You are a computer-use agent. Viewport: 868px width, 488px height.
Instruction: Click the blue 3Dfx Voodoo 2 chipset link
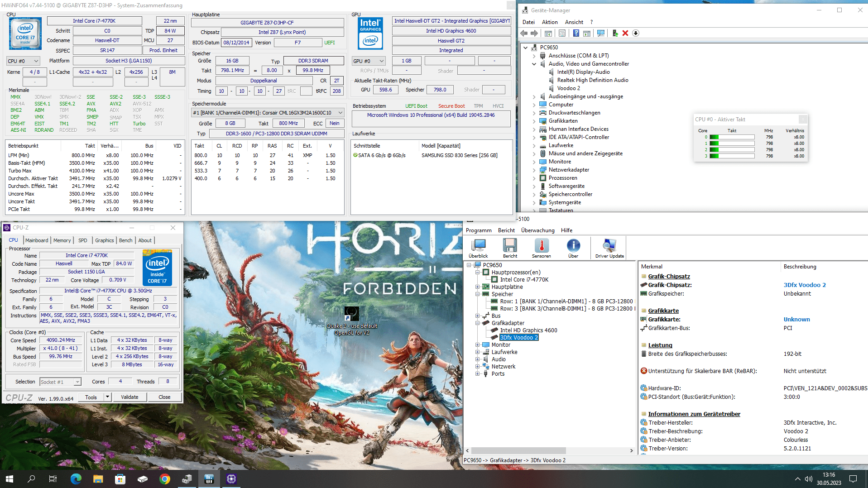coord(805,285)
